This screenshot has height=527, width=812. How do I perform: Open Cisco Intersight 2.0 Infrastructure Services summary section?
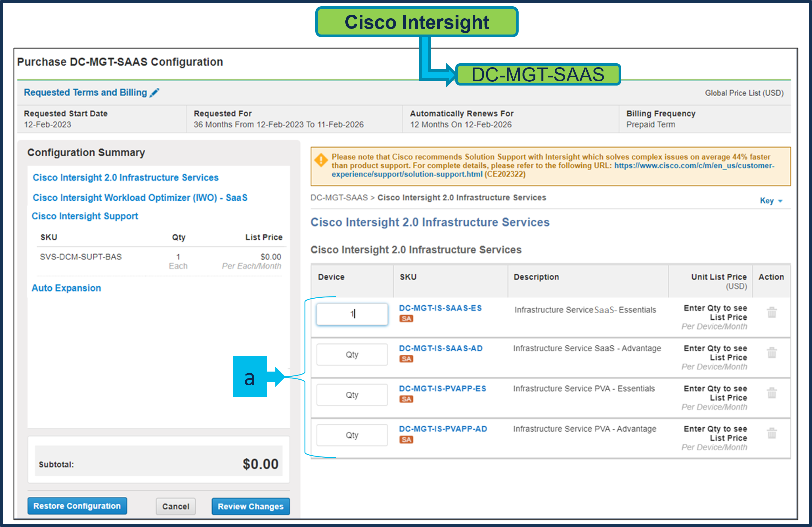click(126, 178)
